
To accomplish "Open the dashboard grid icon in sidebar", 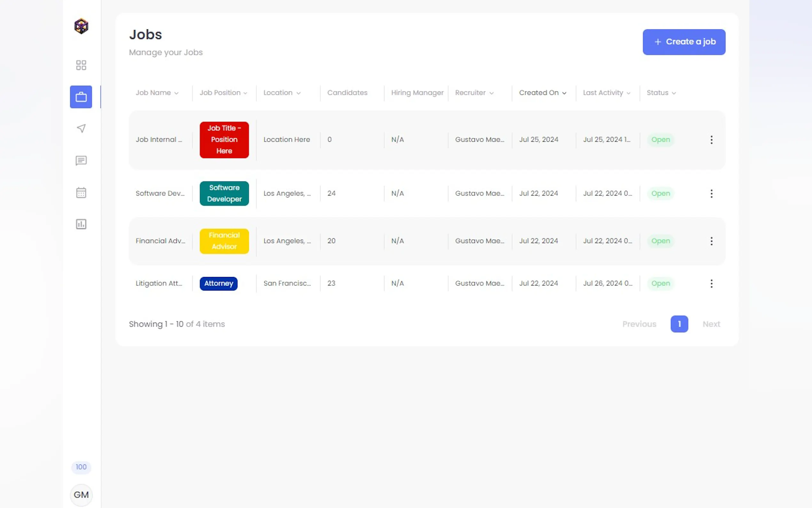I will tap(81, 65).
